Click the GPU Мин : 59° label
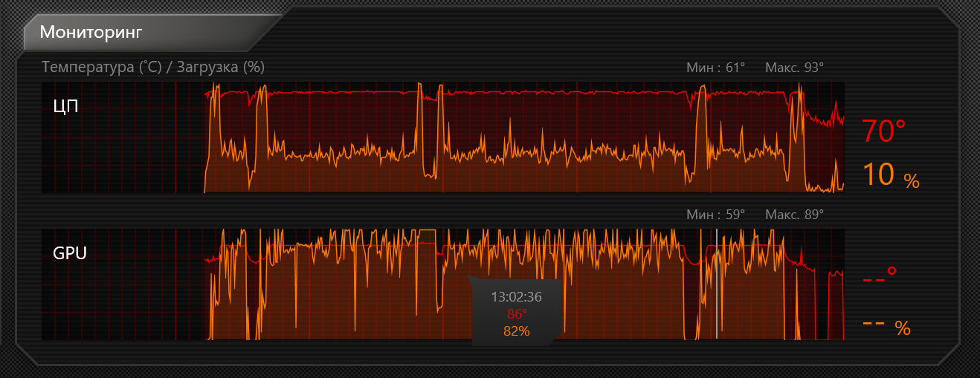Image resolution: width=980 pixels, height=378 pixels. (715, 215)
